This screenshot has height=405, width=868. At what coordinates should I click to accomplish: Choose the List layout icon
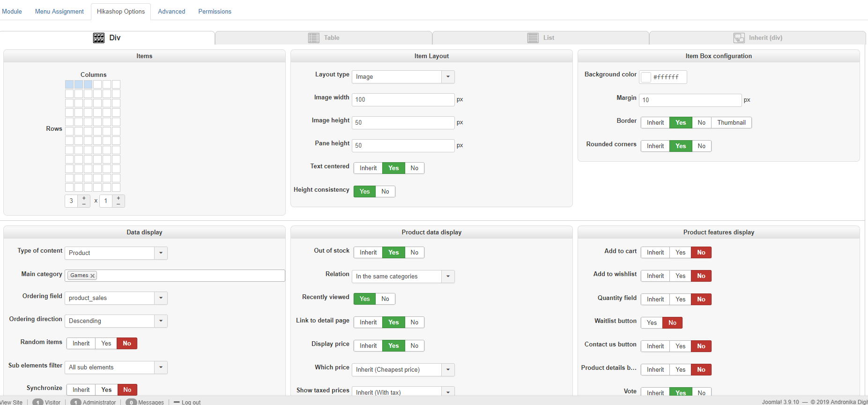tap(533, 38)
